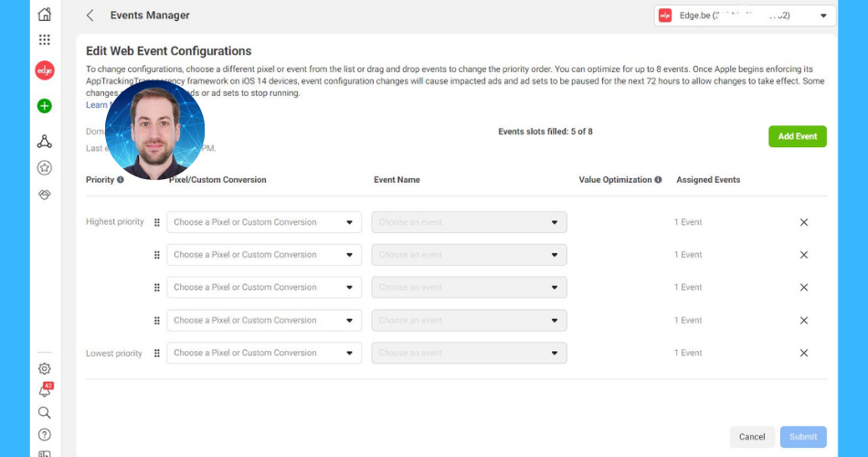
Task: Open the partner integrations handshake icon
Action: click(44, 195)
